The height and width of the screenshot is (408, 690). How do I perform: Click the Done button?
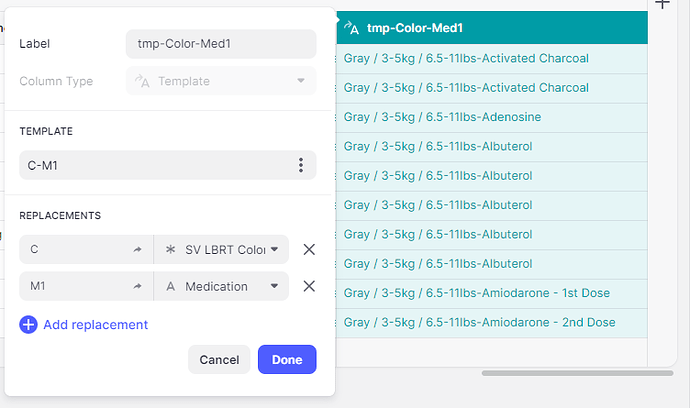287,359
